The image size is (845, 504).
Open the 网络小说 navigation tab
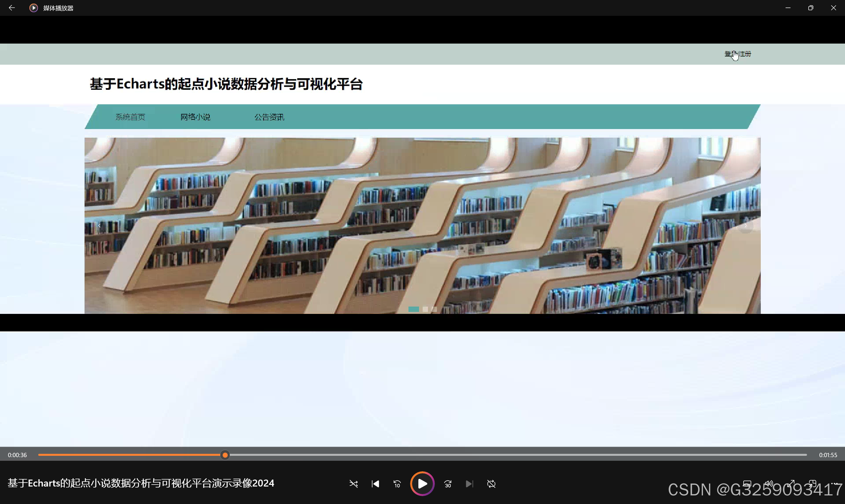tap(195, 117)
